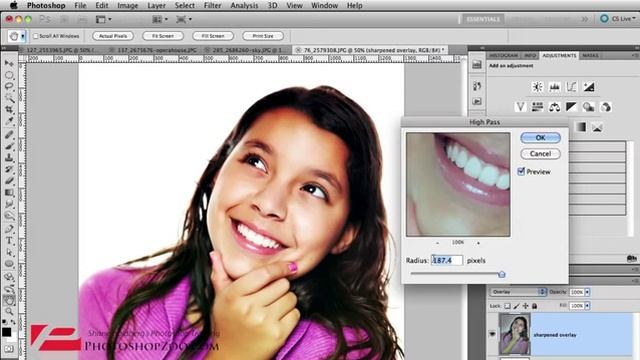
Task: Uncheck Preview in High Pass dialog
Action: pyautogui.click(x=521, y=171)
